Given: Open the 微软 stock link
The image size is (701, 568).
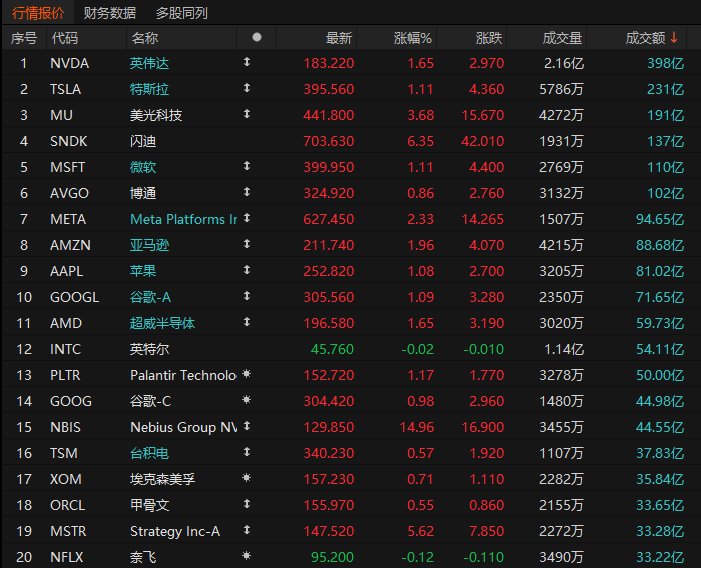Looking at the screenshot, I should tap(143, 167).
